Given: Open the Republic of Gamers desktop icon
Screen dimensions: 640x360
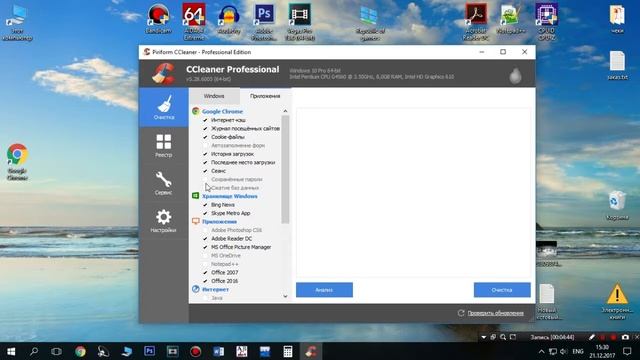Looking at the screenshot, I should click(370, 22).
